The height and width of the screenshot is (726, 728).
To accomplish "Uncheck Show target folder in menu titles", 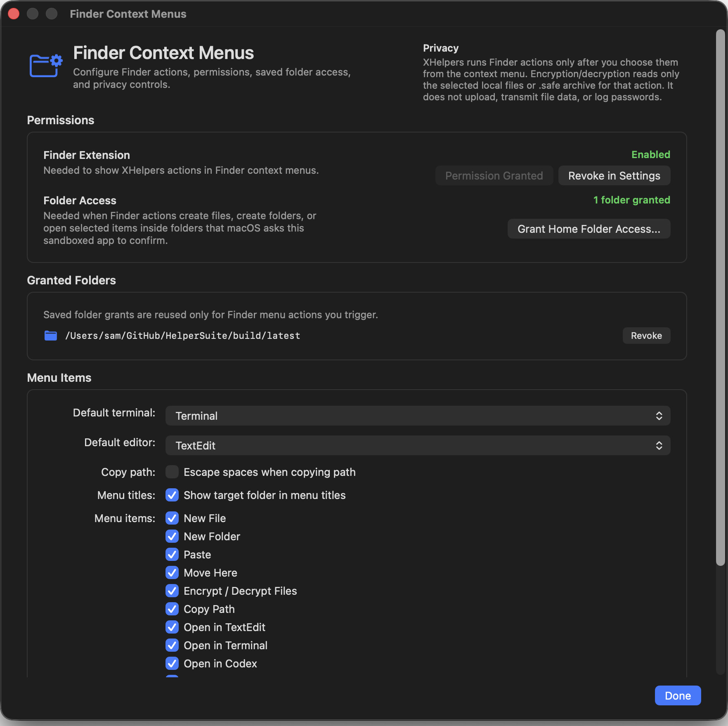I will pyautogui.click(x=172, y=495).
